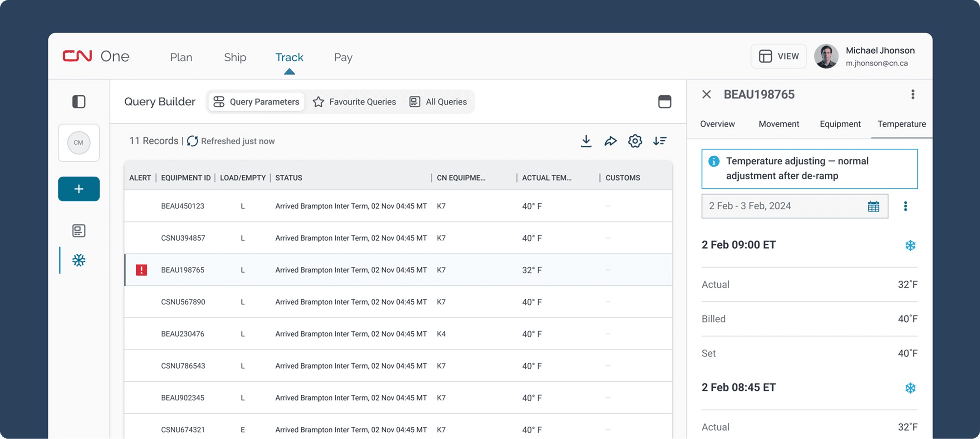This screenshot has height=439, width=980.
Task: Click the CN One logo
Action: tap(96, 56)
